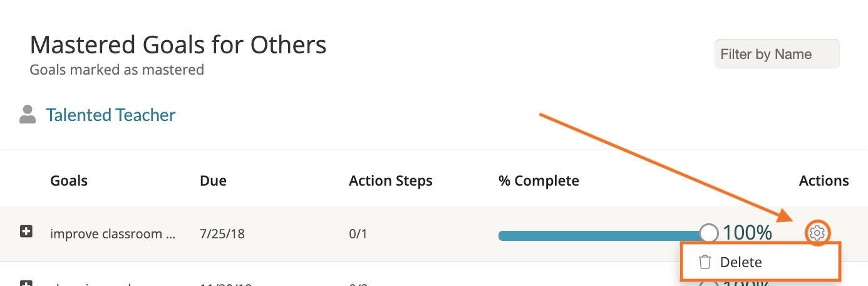Sort by the Goals column header
The image size is (868, 286).
[69, 181]
